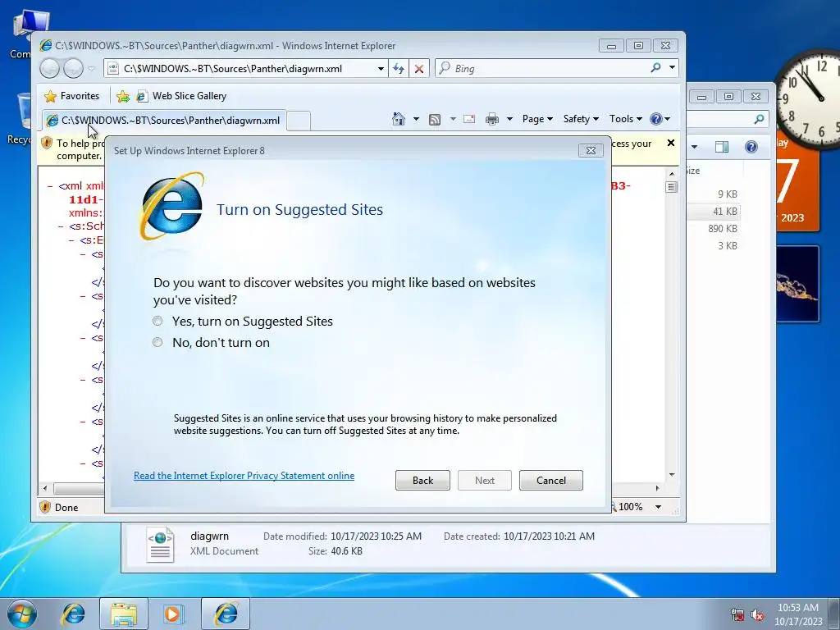The image size is (840, 630).
Task: Open the Page menu
Action: [537, 119]
